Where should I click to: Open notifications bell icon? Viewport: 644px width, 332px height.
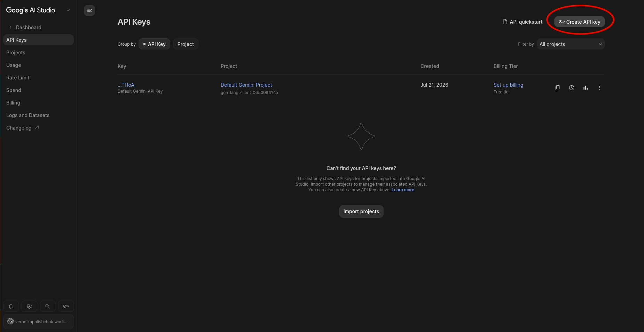11,306
